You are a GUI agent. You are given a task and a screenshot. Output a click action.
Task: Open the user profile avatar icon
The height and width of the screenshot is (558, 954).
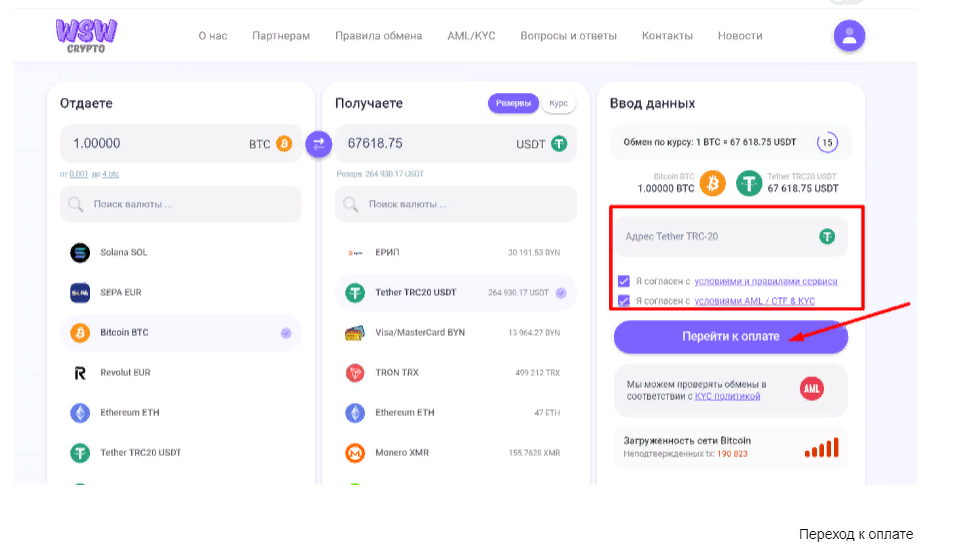pos(849,36)
